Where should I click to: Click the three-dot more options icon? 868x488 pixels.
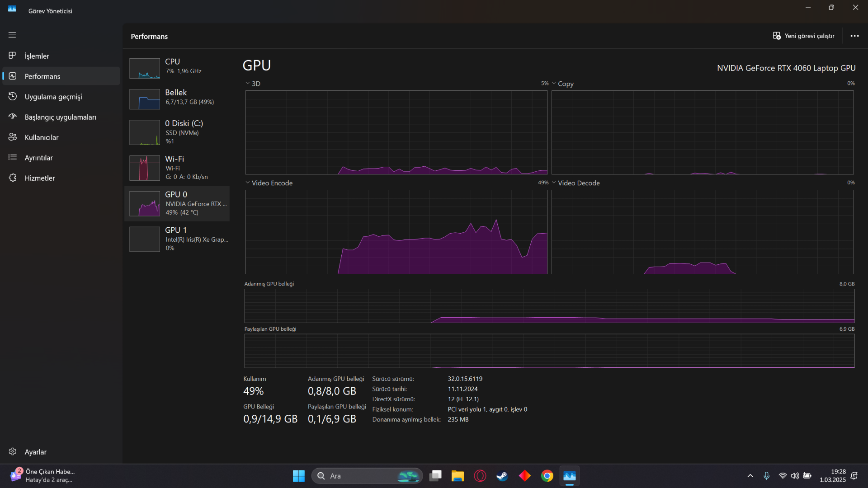click(x=854, y=36)
